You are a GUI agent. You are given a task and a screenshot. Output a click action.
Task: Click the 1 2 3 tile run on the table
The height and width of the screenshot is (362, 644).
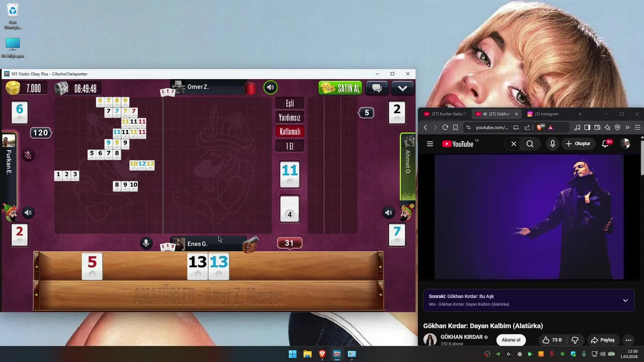(x=66, y=175)
